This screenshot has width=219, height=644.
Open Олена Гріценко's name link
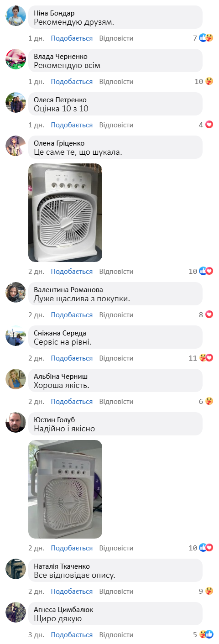(59, 143)
